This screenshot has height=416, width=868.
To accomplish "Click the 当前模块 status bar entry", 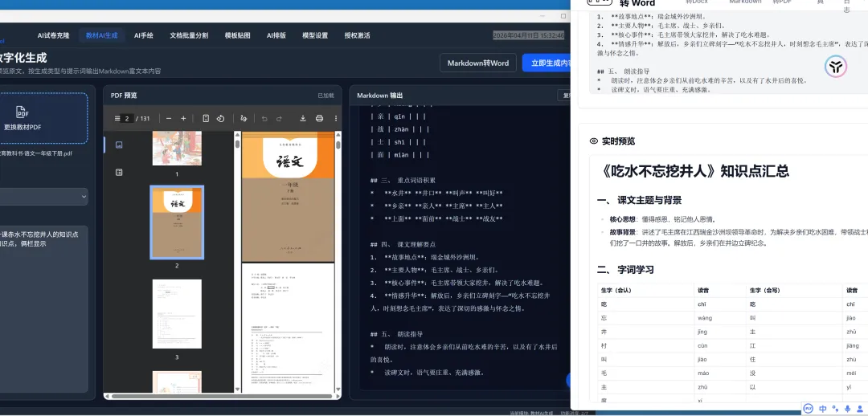I will pyautogui.click(x=531, y=414).
